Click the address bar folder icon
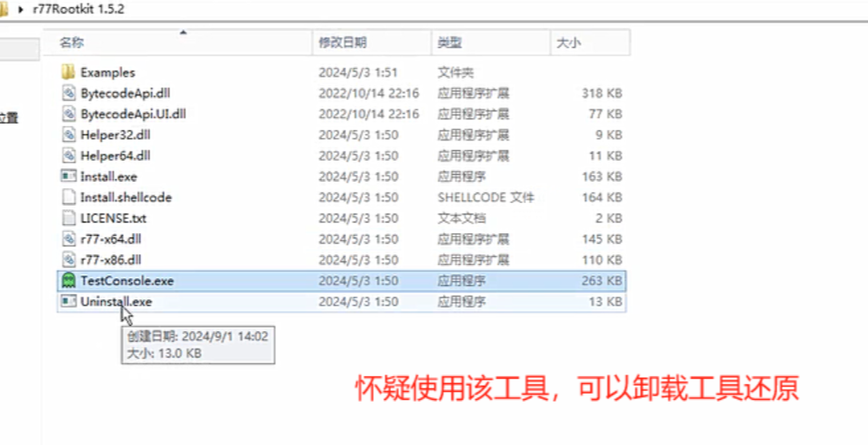 (3, 10)
